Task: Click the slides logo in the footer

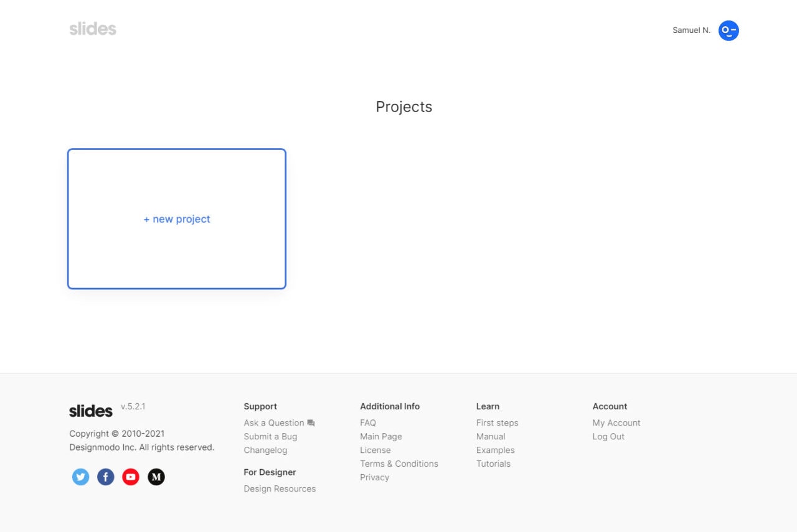Action: pos(90,410)
